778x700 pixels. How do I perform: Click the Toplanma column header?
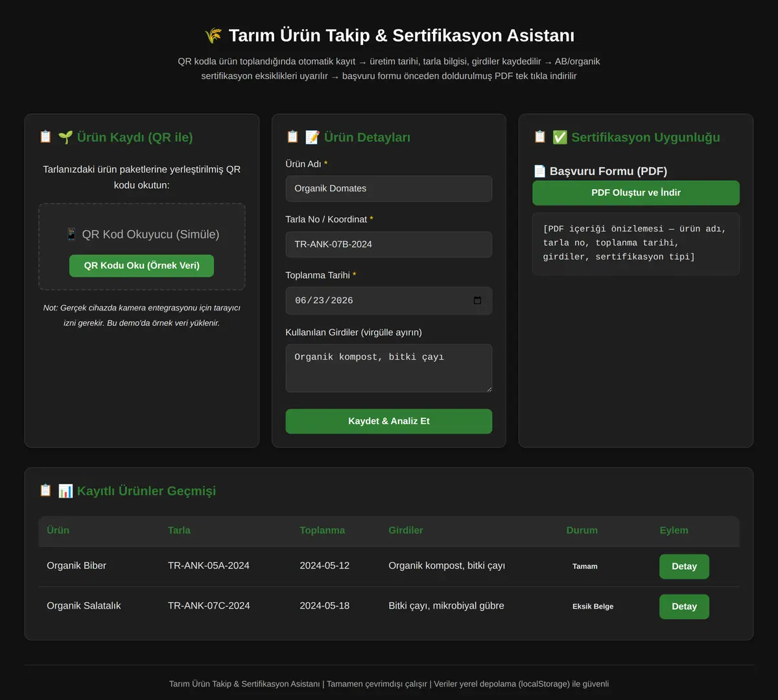tap(322, 530)
